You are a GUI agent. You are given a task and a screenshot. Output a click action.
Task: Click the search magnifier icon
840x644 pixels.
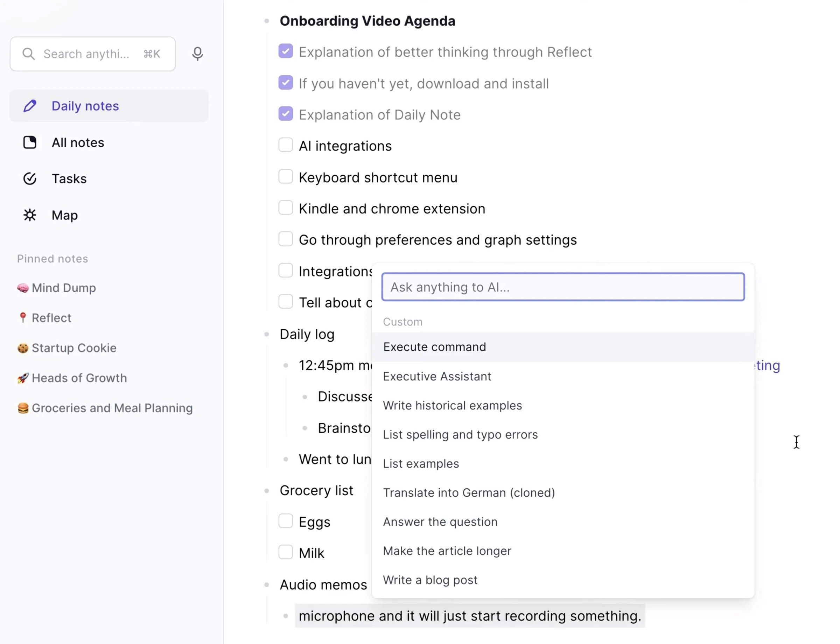coord(28,54)
